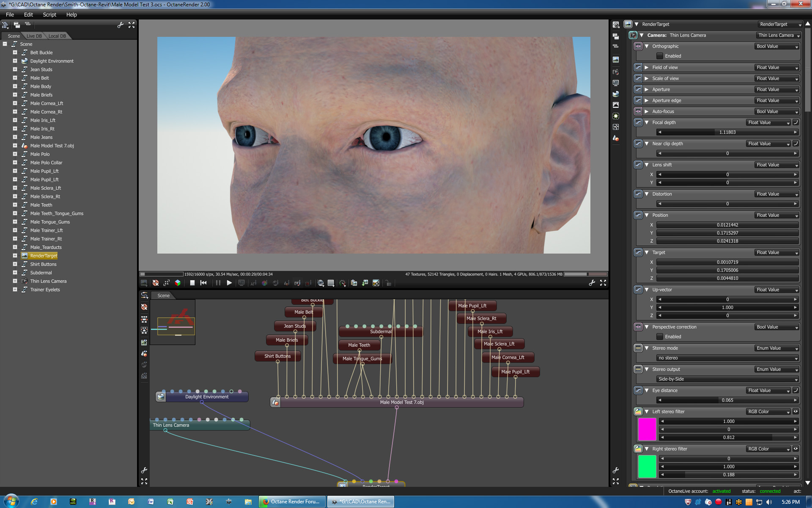812x508 pixels.
Task: Click the restart render icon
Action: point(203,283)
